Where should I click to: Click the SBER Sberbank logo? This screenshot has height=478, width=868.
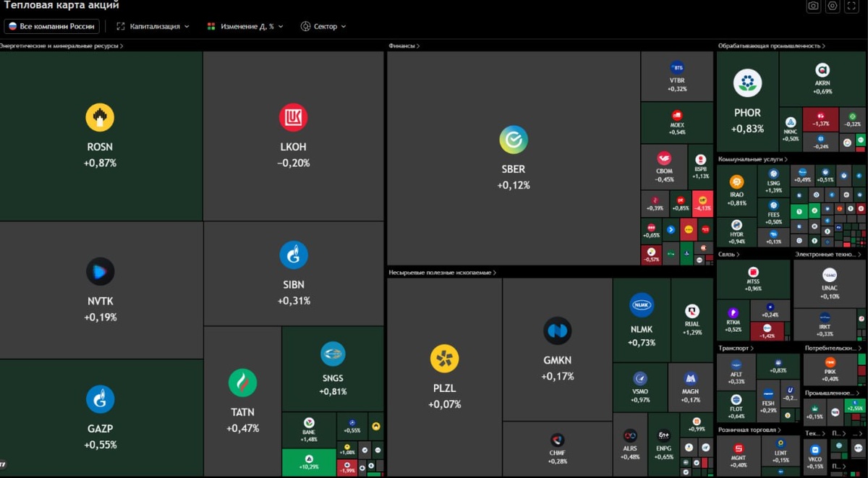coord(514,140)
